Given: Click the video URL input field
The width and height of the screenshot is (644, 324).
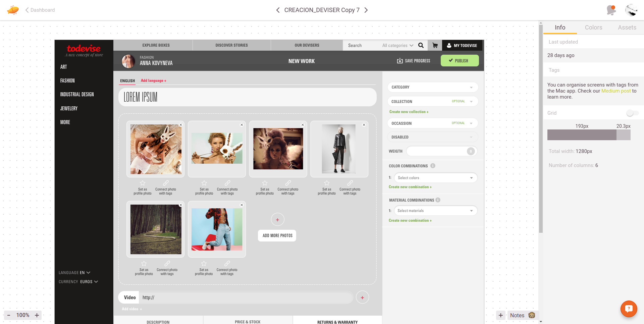Looking at the screenshot, I should click(x=246, y=298).
